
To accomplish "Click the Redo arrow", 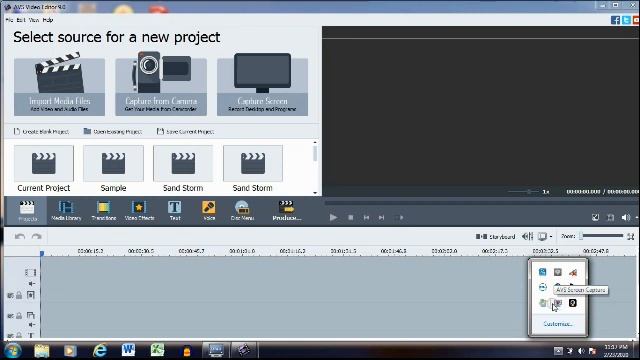I will (37, 236).
